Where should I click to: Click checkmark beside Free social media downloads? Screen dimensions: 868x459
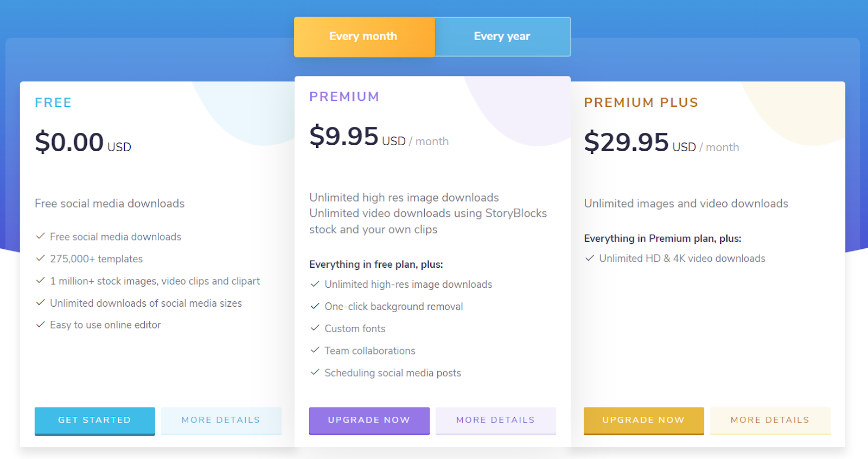[40, 236]
